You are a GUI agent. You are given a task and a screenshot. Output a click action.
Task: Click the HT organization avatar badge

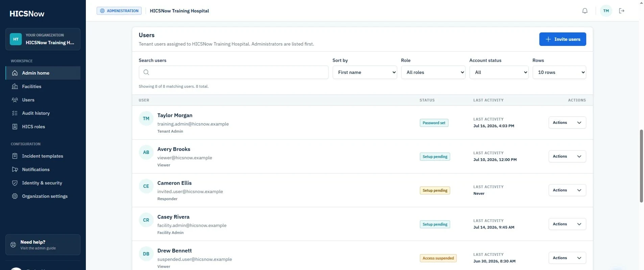tap(16, 39)
